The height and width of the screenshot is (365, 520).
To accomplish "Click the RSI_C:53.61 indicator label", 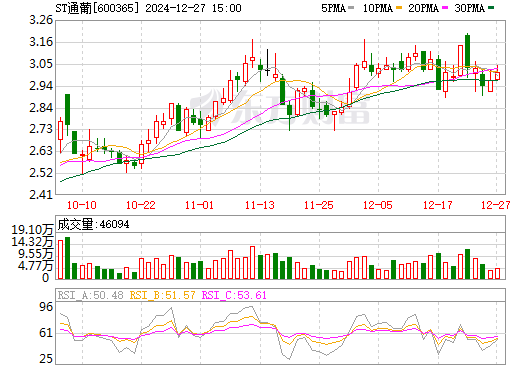I will [234, 295].
